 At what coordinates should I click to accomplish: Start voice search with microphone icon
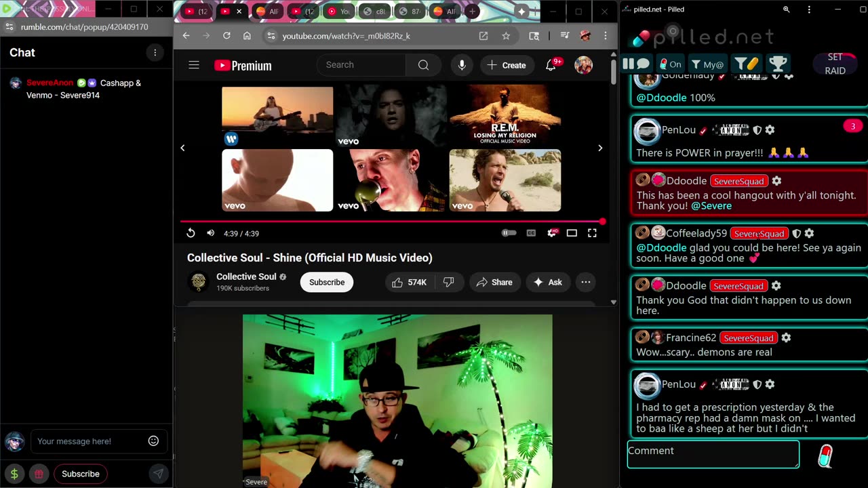[x=462, y=65]
